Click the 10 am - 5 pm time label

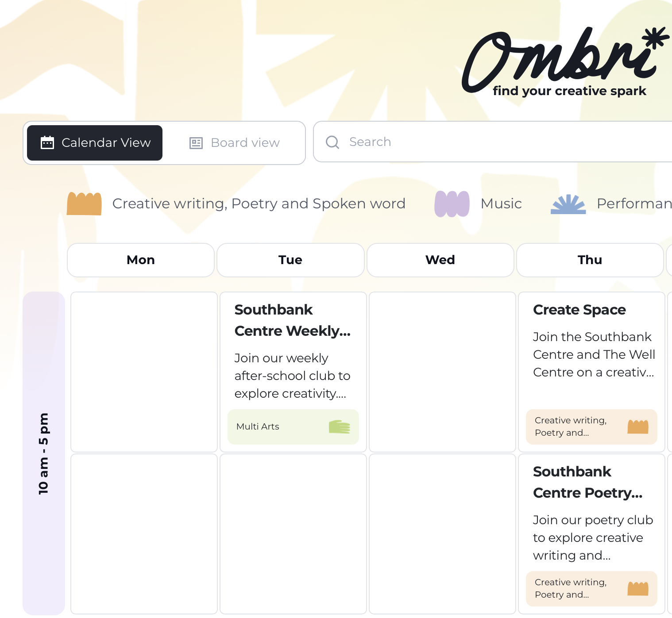[43, 452]
